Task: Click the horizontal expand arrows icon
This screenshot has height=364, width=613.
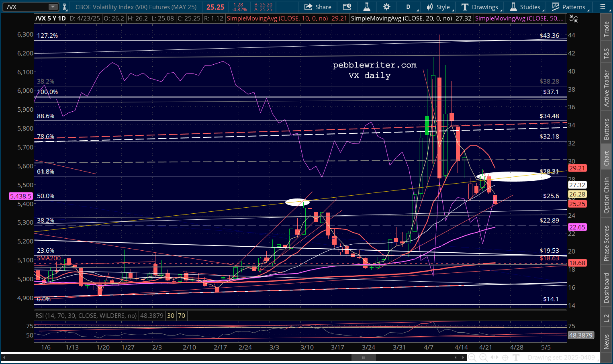Action: click(x=494, y=357)
